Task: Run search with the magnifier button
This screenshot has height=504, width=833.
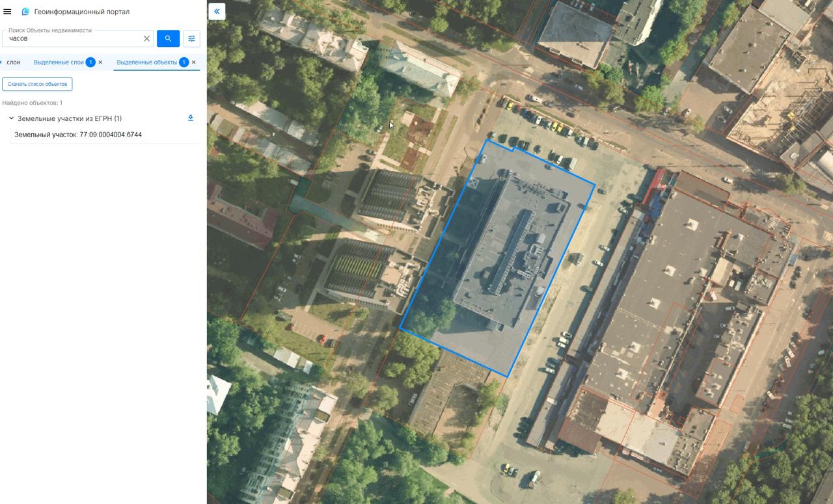Action: (x=168, y=38)
